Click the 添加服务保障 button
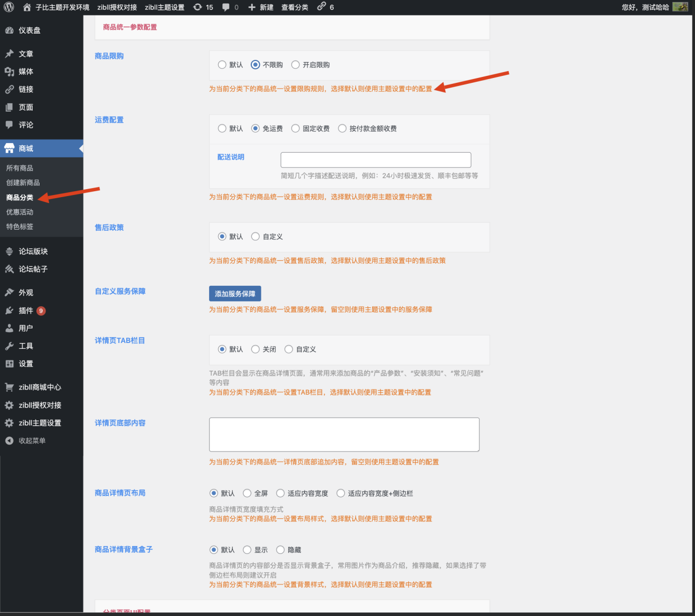Viewport: 695px width, 616px height. [235, 294]
